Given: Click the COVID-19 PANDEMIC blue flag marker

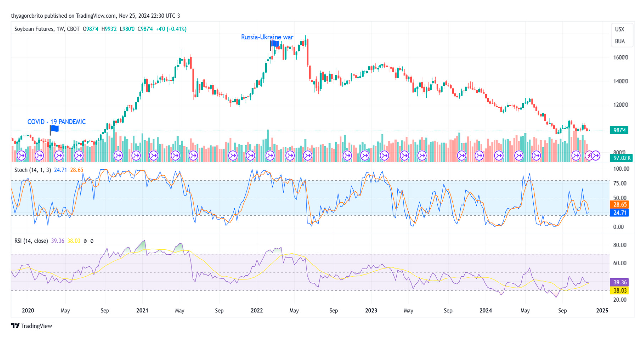Looking at the screenshot, I should [x=55, y=129].
